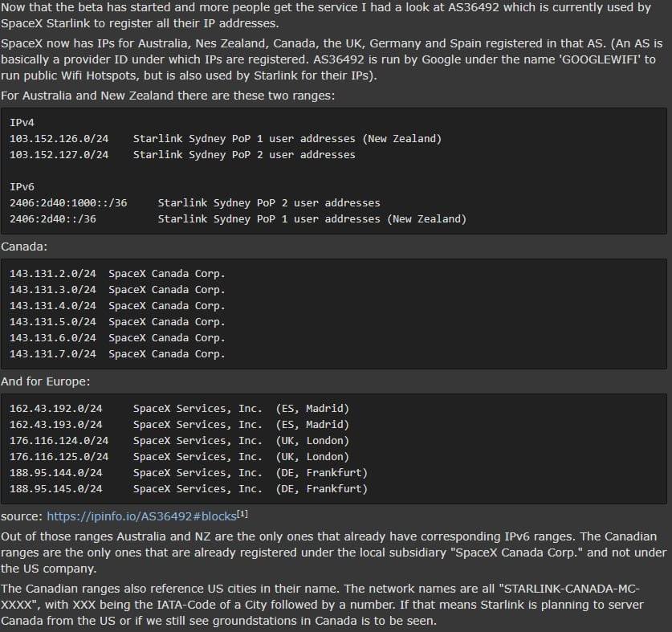The width and height of the screenshot is (672, 632).
Task: Click the quoted "SpaceX Canada Corp." in the paragraph below the source
Action: coord(517,552)
